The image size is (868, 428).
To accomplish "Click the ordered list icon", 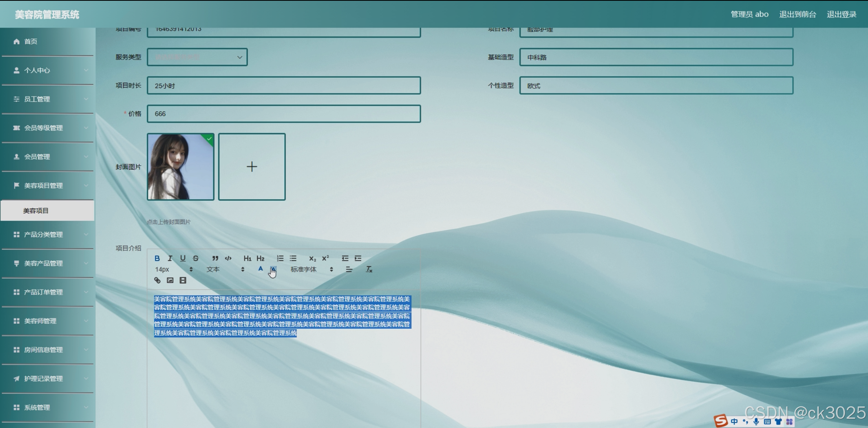I will point(280,258).
